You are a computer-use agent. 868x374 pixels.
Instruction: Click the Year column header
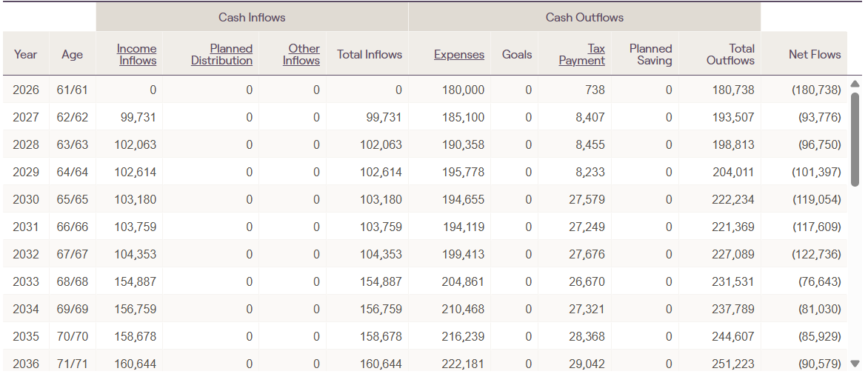(x=26, y=55)
